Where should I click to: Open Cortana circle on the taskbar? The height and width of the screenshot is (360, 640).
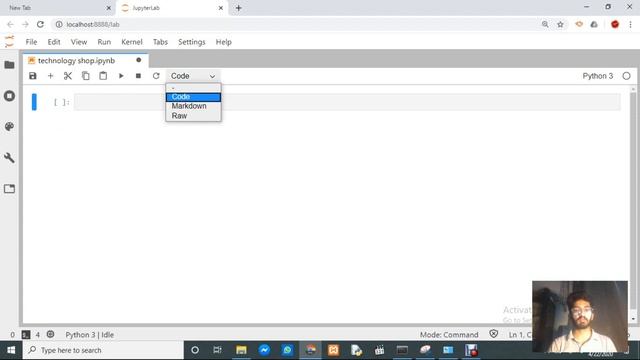[195, 350]
